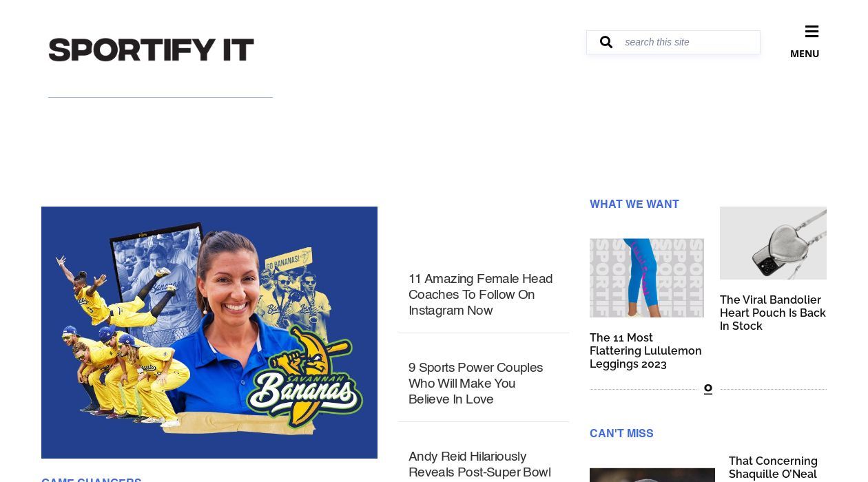The image size is (868, 482).
Task: Open the blue Lululemon leggings thumbnail
Action: [647, 278]
